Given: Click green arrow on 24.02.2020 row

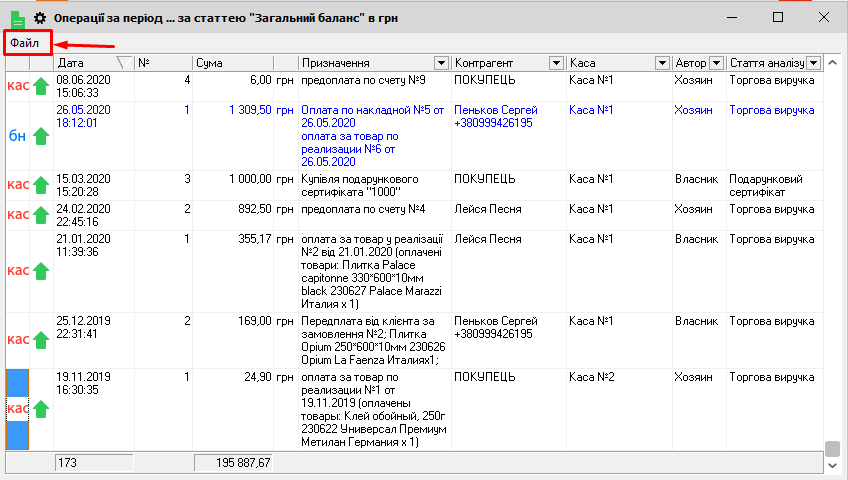Looking at the screenshot, I should tap(41, 214).
